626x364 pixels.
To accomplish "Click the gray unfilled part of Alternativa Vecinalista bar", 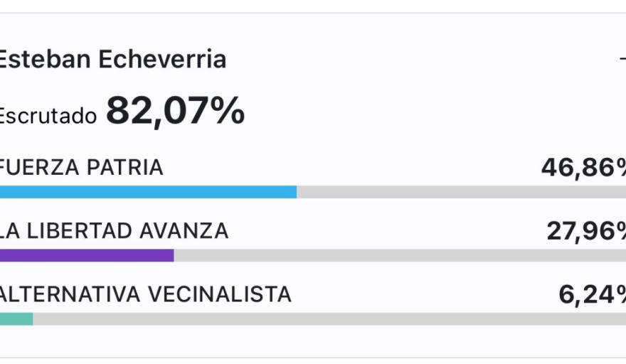I will (x=327, y=318).
